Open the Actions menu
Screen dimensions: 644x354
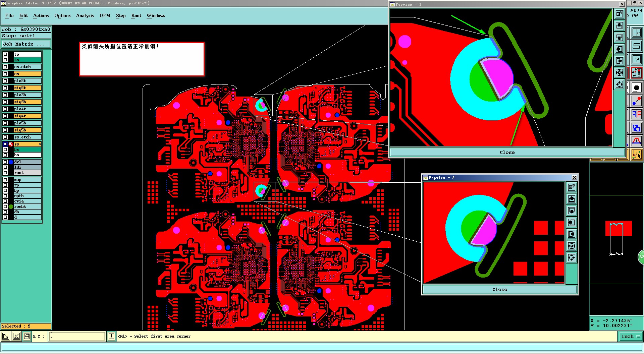click(x=41, y=15)
